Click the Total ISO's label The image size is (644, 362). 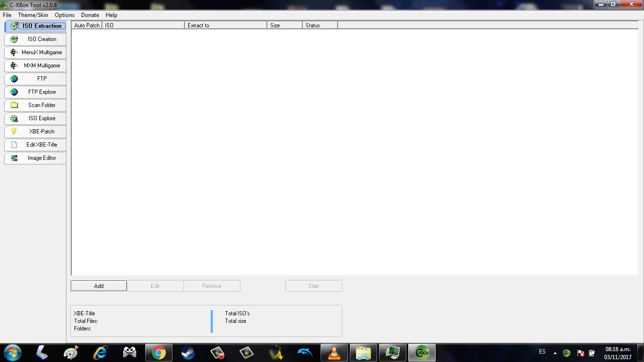(237, 313)
